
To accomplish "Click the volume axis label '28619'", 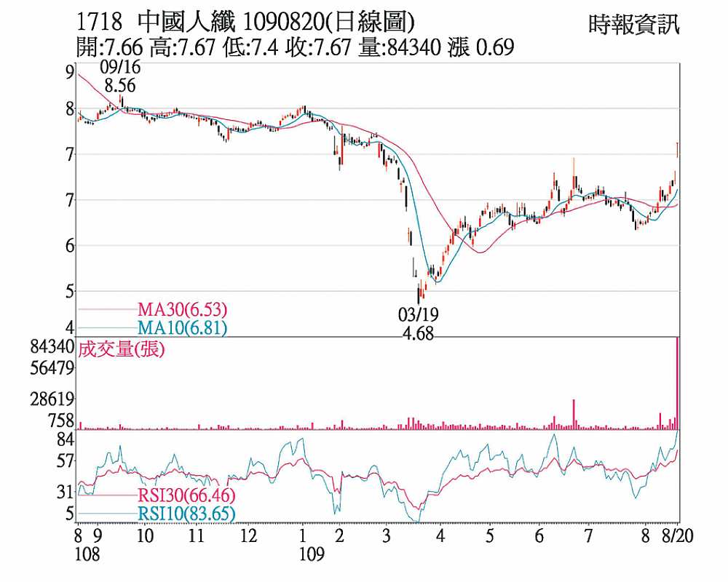I will pos(52,399).
